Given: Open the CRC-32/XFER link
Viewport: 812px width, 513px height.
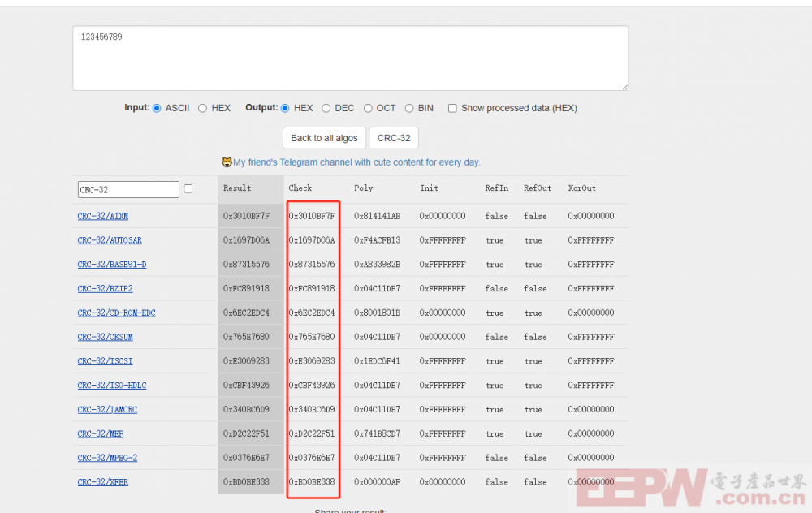Looking at the screenshot, I should (x=103, y=482).
